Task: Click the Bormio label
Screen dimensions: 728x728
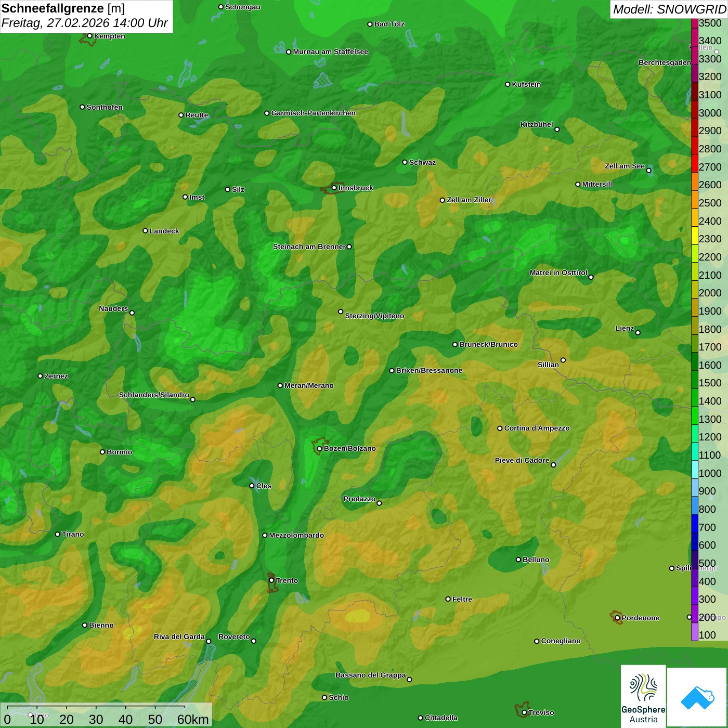Action: (x=119, y=452)
